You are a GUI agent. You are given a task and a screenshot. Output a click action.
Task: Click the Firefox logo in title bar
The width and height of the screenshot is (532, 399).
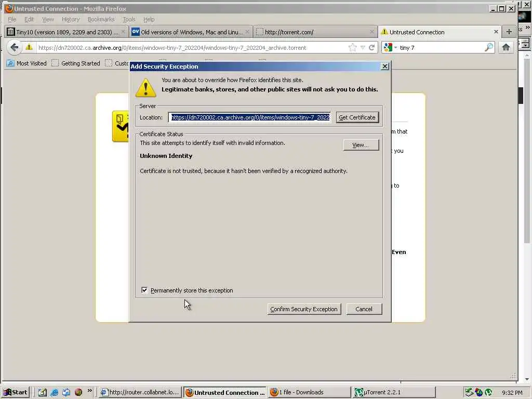coord(9,8)
